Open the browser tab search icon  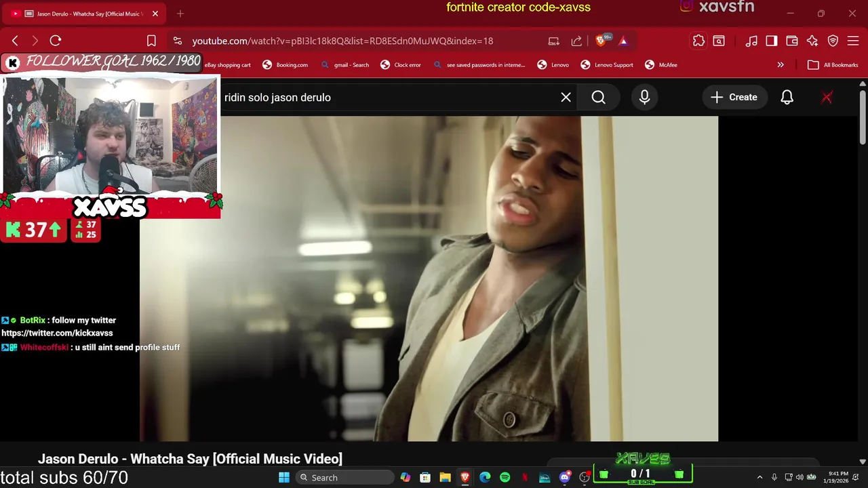(x=719, y=41)
